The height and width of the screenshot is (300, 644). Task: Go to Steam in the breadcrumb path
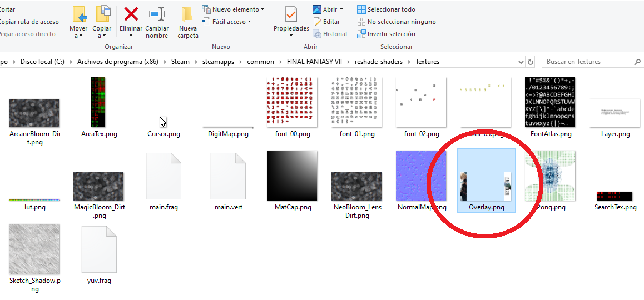point(180,62)
